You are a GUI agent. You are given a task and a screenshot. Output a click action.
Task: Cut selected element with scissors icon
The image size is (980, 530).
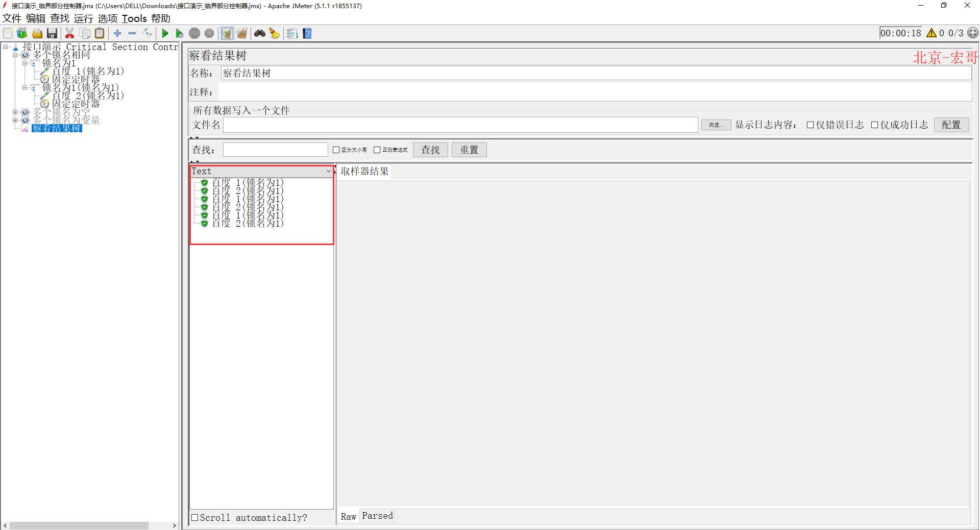coord(70,33)
